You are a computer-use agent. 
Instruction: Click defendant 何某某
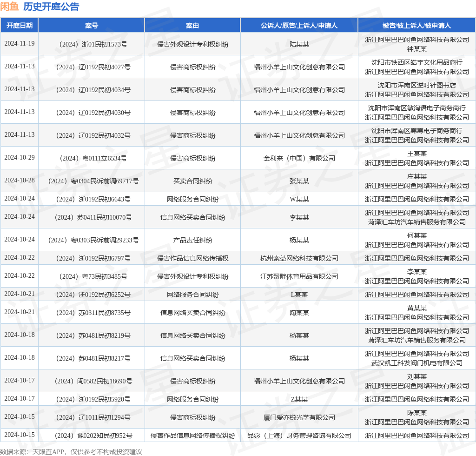416,235
